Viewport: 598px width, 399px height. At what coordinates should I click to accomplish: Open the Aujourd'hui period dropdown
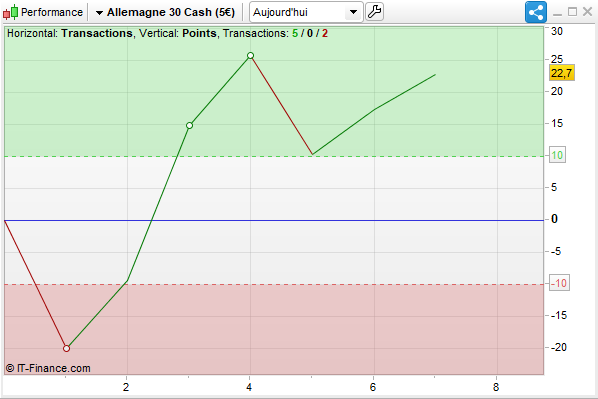(x=306, y=12)
